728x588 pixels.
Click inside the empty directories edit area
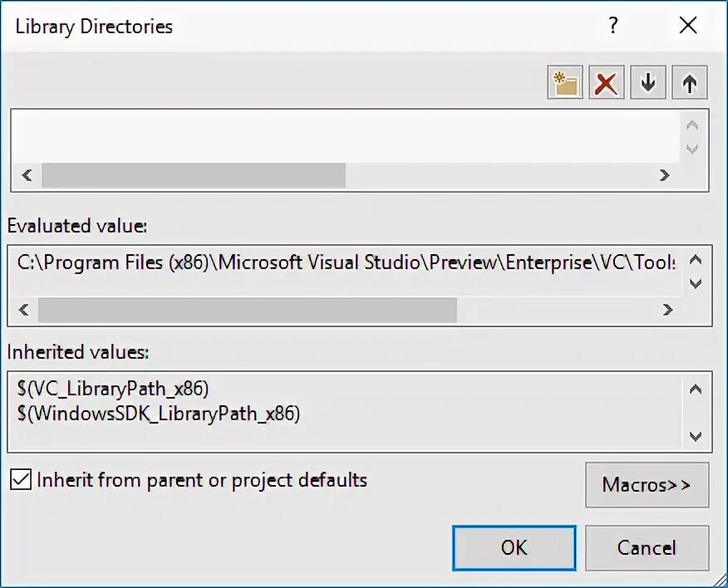[346, 136]
